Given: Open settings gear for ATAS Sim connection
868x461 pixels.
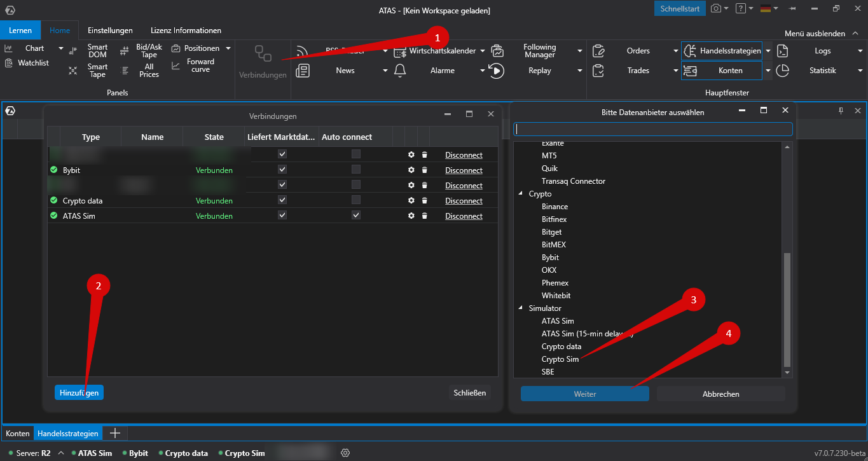Looking at the screenshot, I should [411, 216].
